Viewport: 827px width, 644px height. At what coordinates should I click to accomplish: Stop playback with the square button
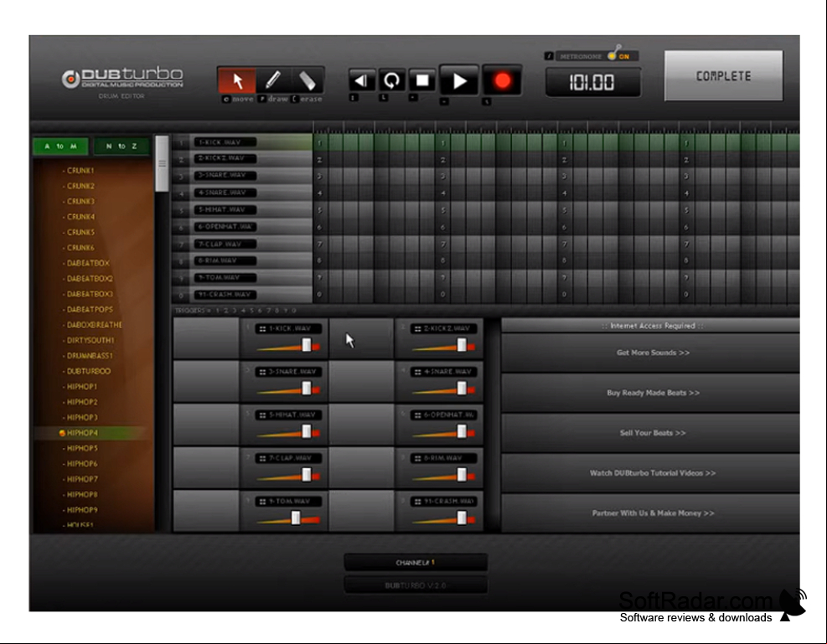[x=422, y=80]
